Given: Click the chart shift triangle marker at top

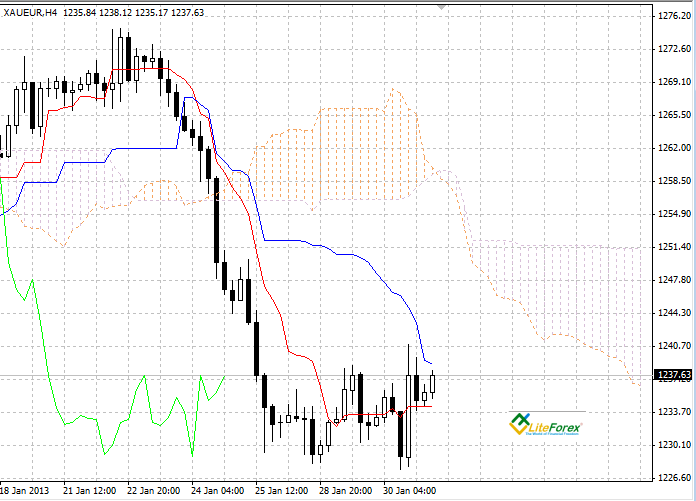Looking at the screenshot, I should pyautogui.click(x=441, y=8).
